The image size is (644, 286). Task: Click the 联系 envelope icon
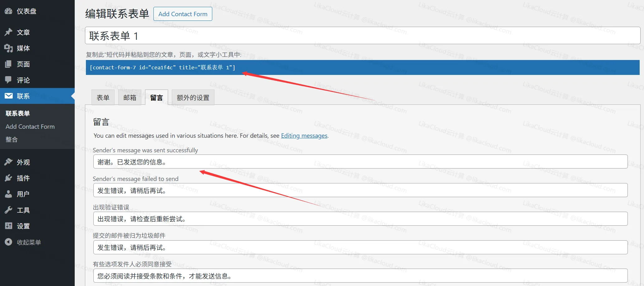[x=8, y=96]
